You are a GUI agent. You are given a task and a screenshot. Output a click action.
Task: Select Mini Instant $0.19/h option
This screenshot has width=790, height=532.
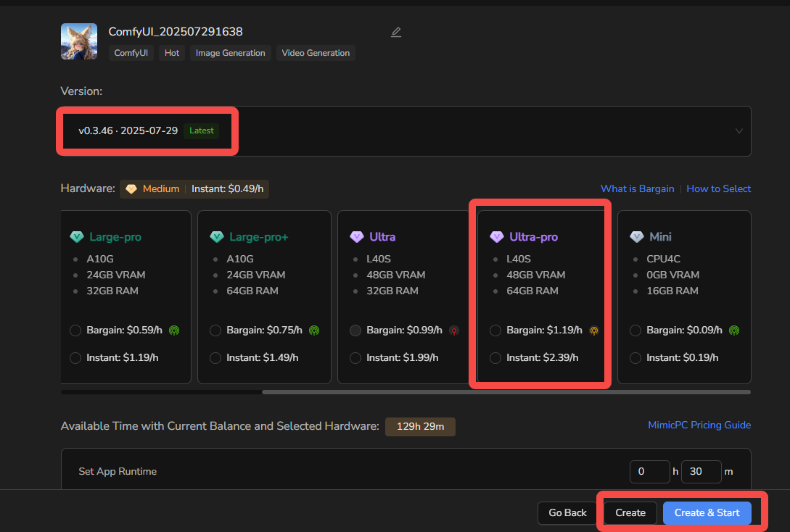pyautogui.click(x=635, y=358)
